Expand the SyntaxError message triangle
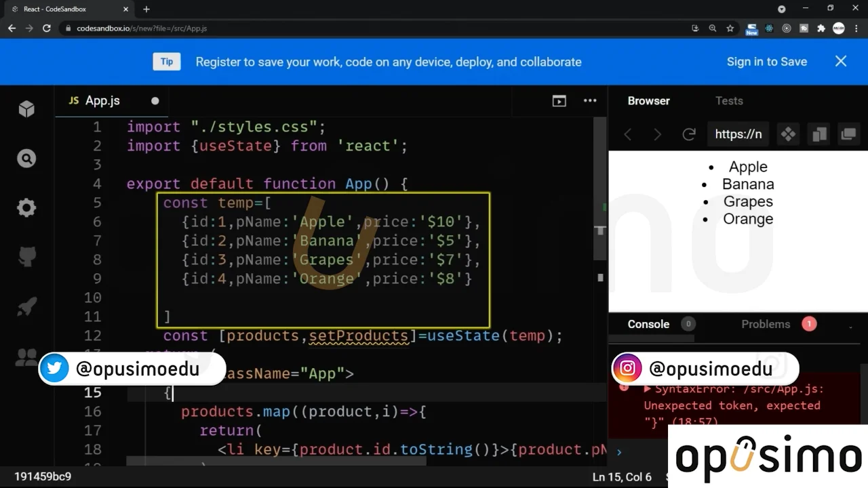Viewport: 868px width, 488px height. (x=647, y=389)
